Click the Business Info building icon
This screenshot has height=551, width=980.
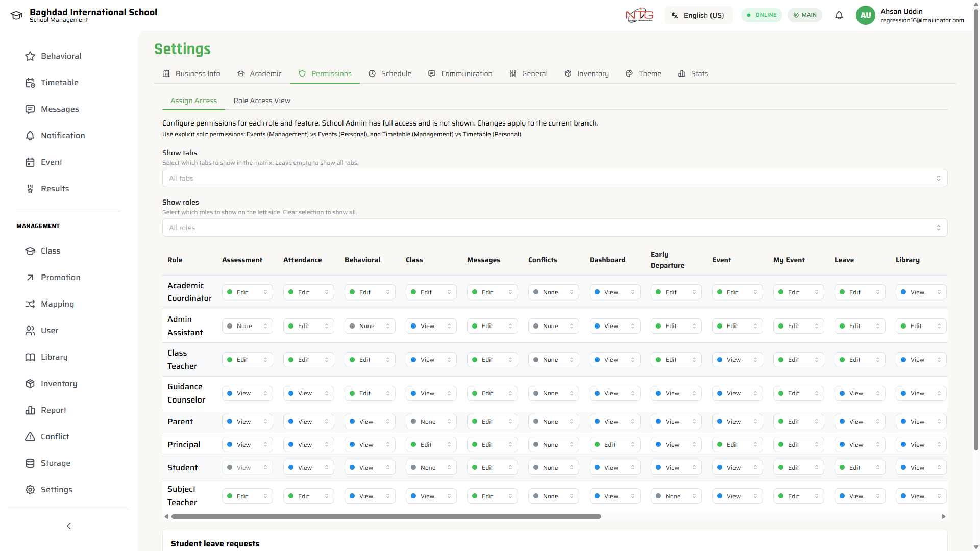tap(166, 74)
